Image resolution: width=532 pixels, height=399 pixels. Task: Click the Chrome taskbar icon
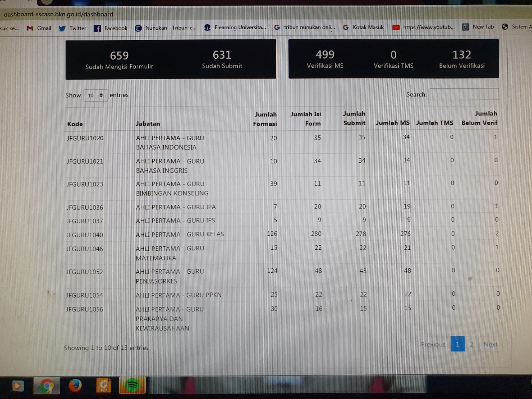pos(47,386)
